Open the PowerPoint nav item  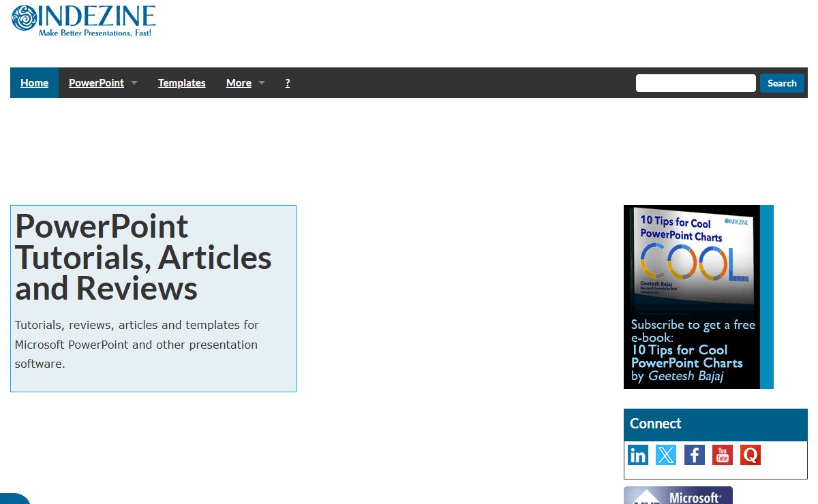coord(96,83)
